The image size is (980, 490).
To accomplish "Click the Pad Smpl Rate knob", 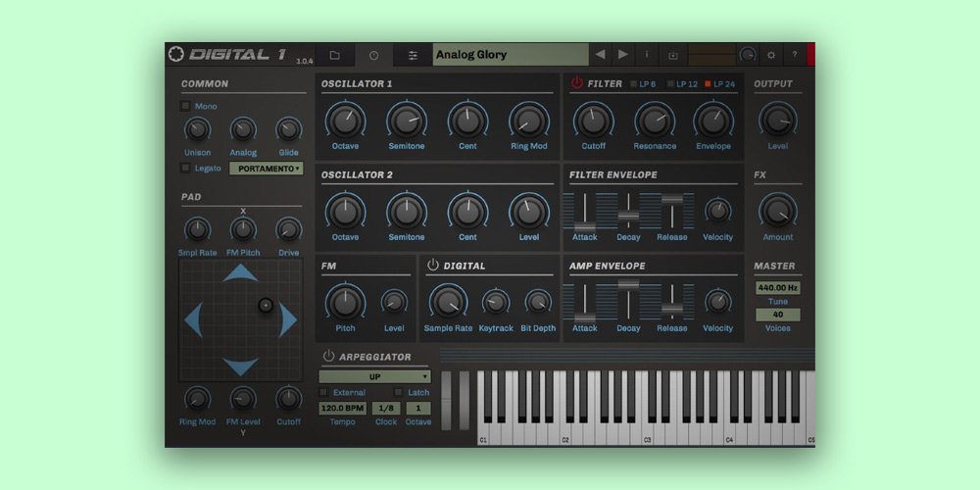I will [198, 230].
